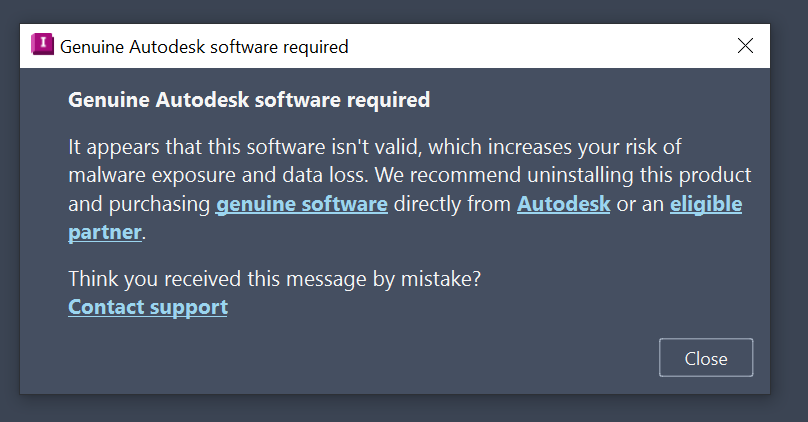This screenshot has height=422, width=808.
Task: Click the "received this message by mistake" text
Action: point(275,280)
